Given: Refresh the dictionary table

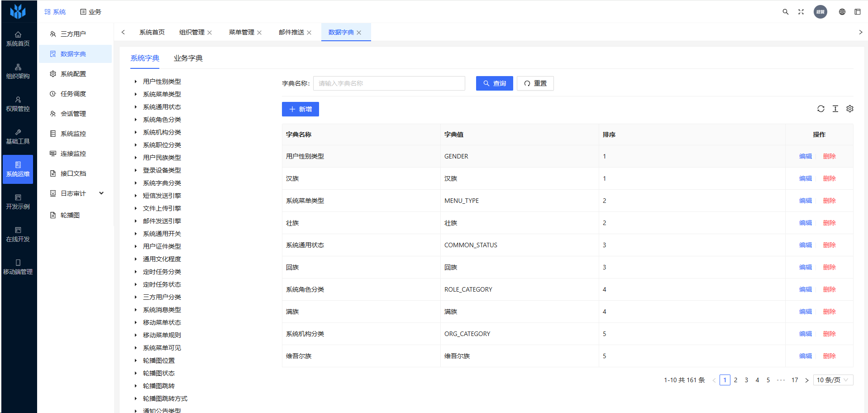Looking at the screenshot, I should coord(820,109).
